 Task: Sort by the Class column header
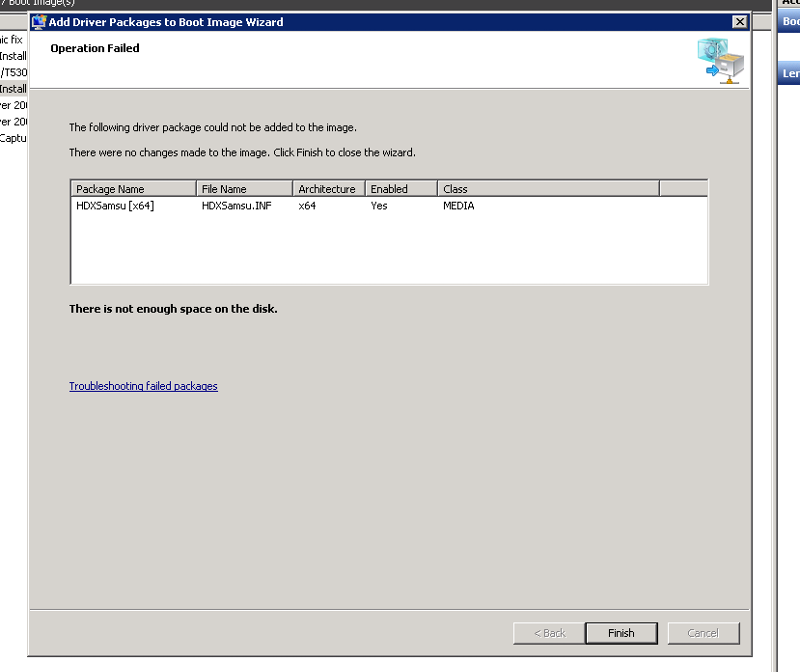click(x=548, y=189)
